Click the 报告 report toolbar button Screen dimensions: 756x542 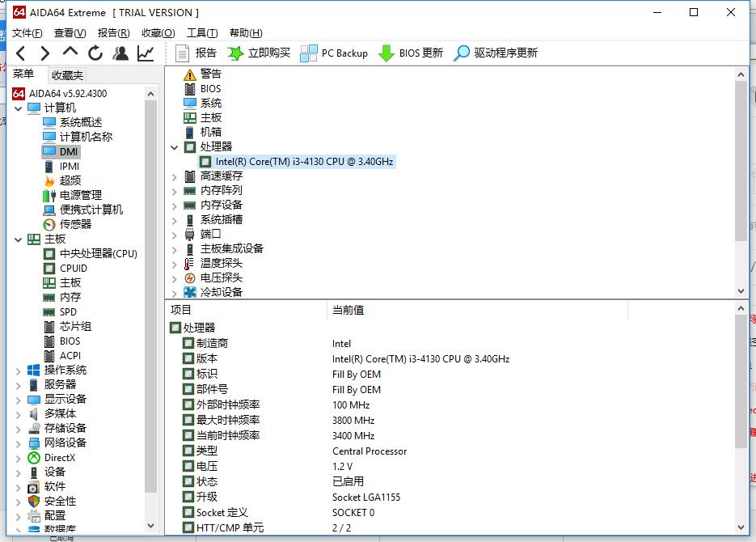click(x=196, y=53)
